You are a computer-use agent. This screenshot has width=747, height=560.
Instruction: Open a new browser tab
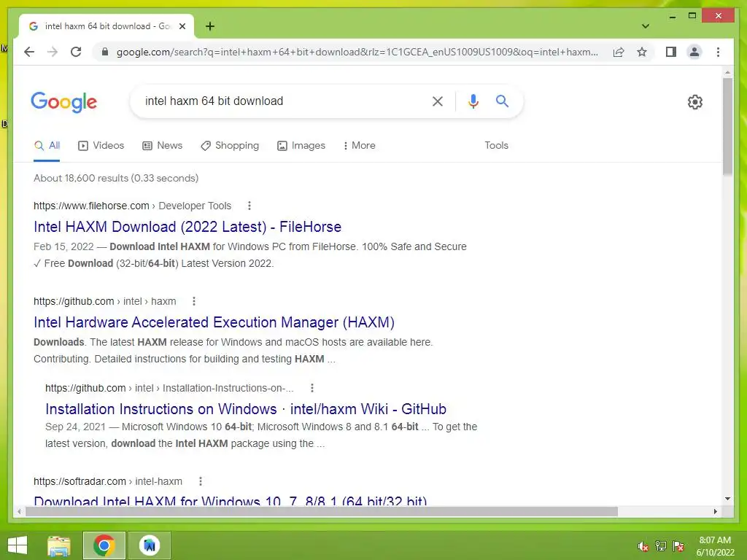(210, 26)
